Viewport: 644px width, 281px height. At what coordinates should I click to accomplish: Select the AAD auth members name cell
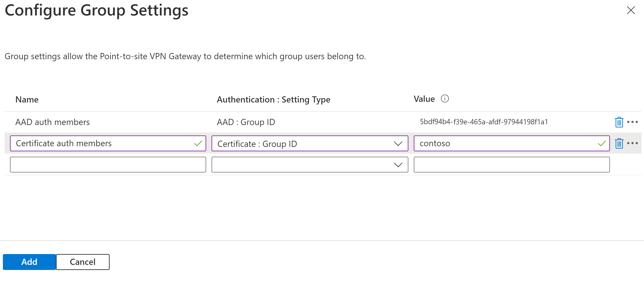point(53,122)
